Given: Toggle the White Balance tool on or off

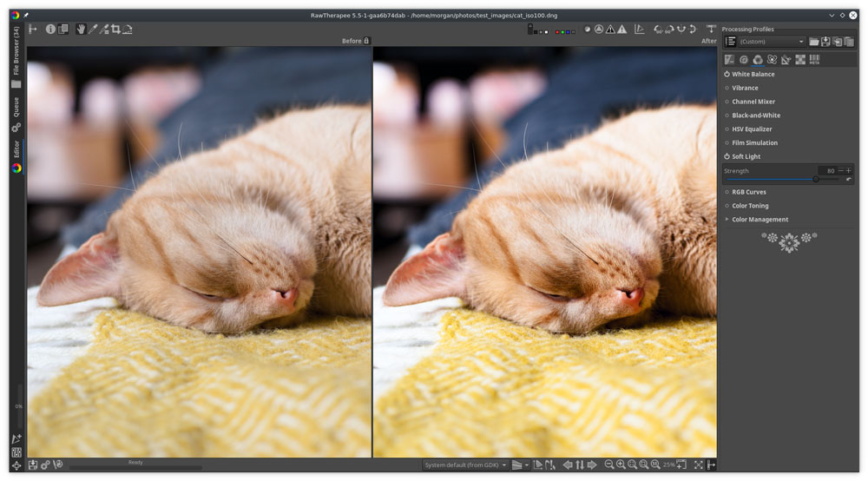Looking at the screenshot, I should (x=727, y=74).
